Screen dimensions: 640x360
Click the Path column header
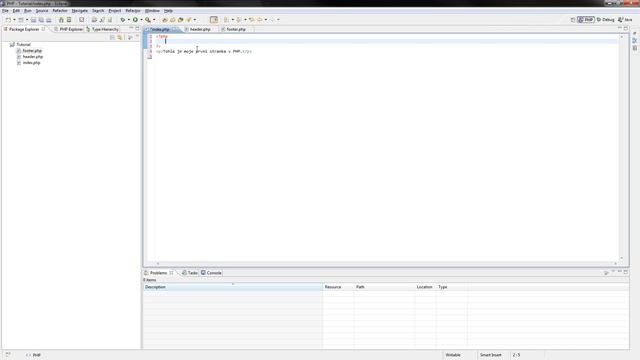tap(384, 287)
